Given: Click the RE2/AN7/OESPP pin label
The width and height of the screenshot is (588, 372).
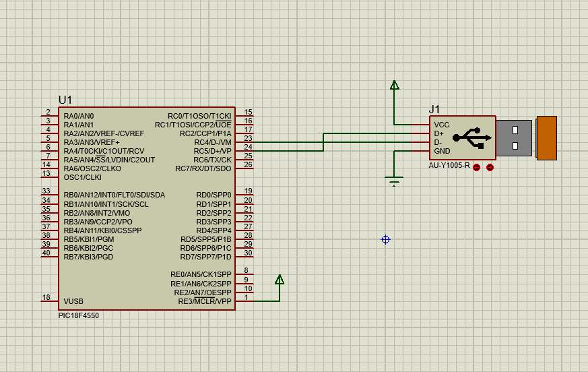Looking at the screenshot, I should (203, 292).
